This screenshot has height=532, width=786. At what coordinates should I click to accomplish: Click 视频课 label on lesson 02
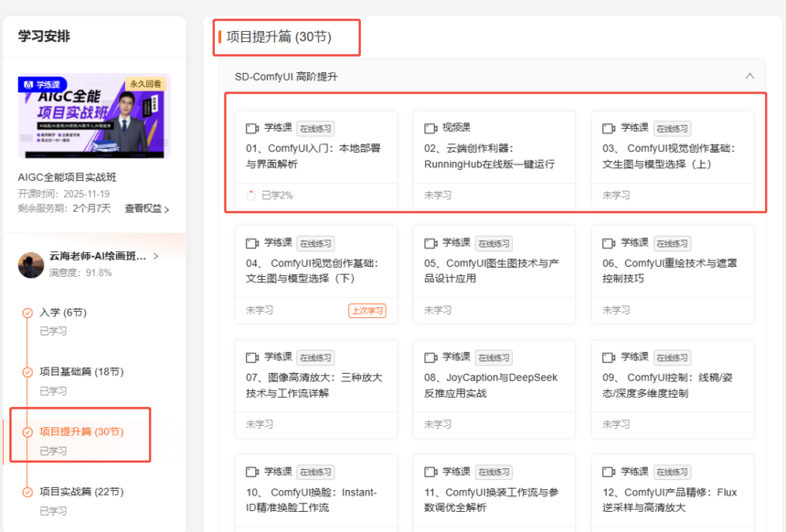click(x=456, y=128)
